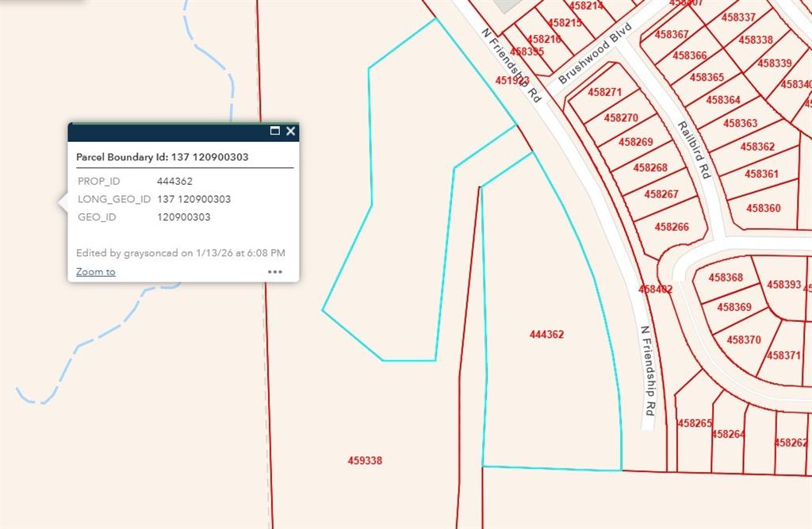Open the popup's more options ellipsis menu
Screen dimensions: 812x529
pyautogui.click(x=275, y=271)
